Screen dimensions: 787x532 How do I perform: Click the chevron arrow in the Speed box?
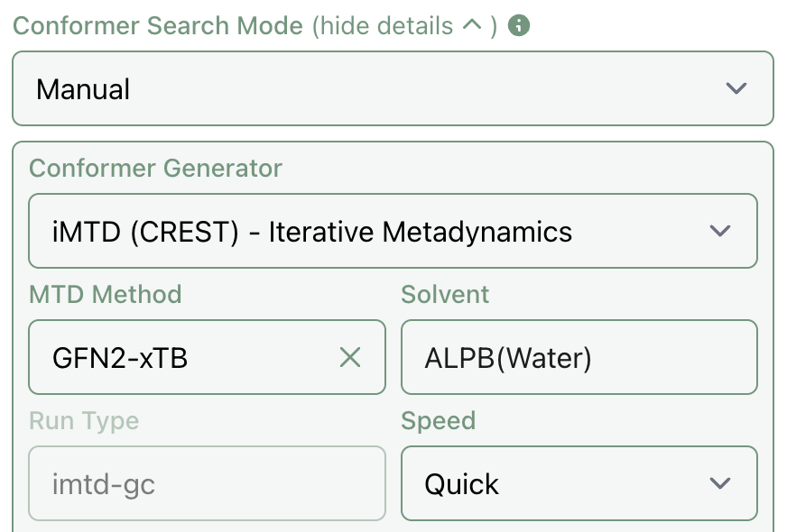(719, 483)
